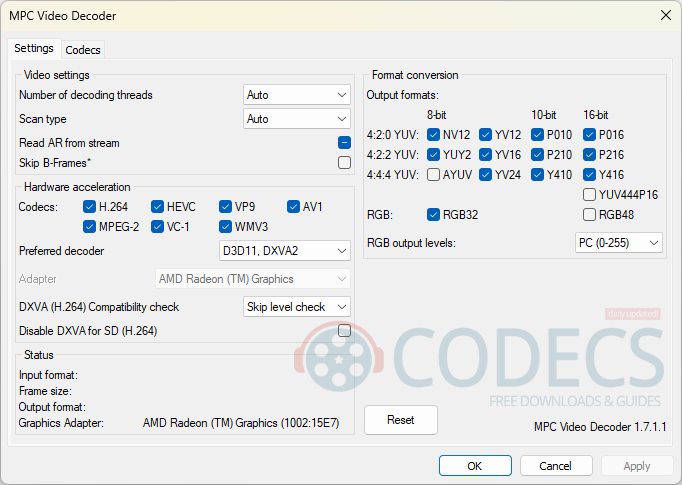Select the Settings tab

pyautogui.click(x=34, y=48)
